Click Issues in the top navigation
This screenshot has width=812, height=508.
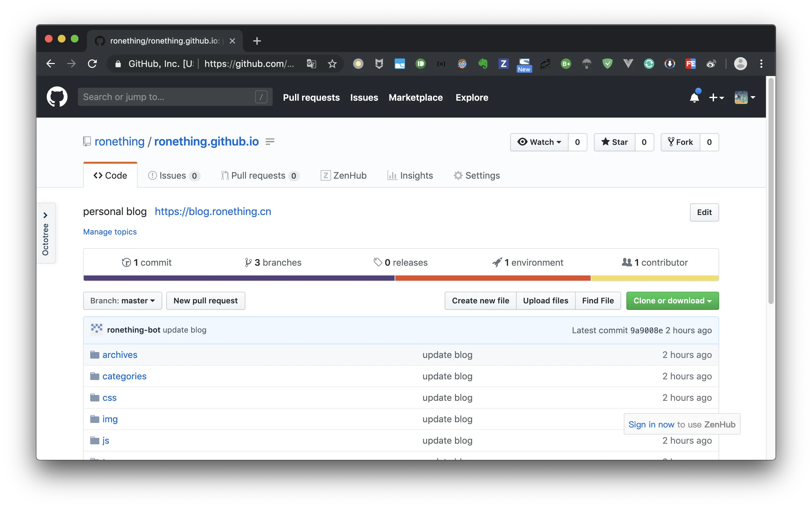pos(364,97)
